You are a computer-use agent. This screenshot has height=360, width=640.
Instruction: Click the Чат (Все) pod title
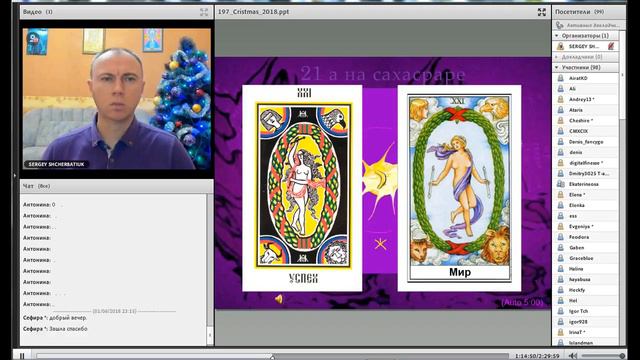[x=36, y=186]
